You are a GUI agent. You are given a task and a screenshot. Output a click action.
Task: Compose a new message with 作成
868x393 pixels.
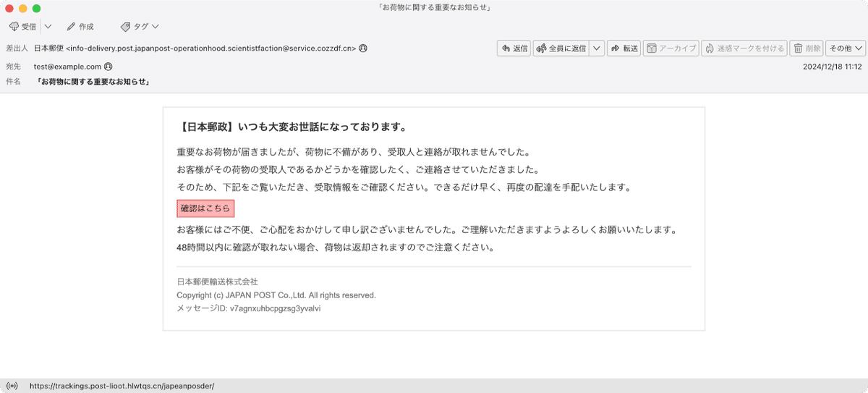[80, 27]
